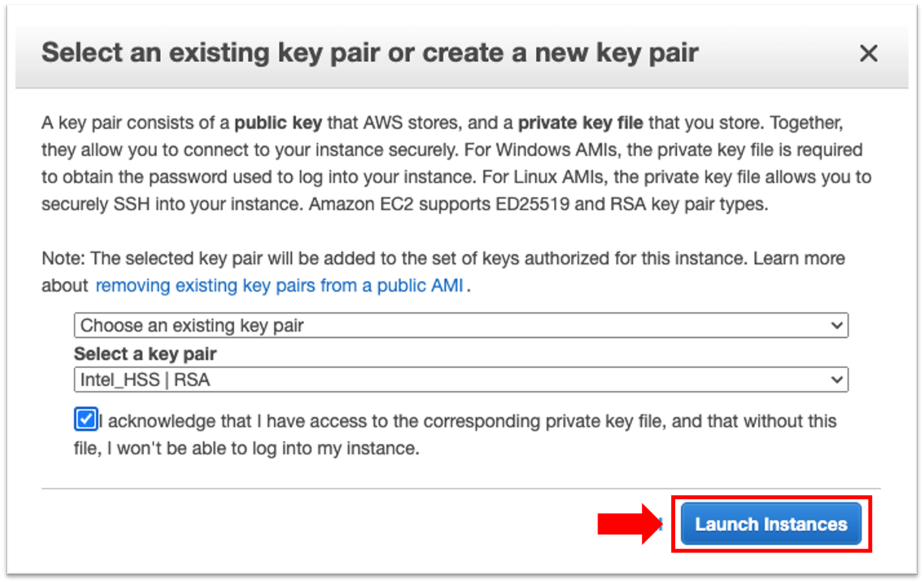Screen dimensions: 924x583
Task: Click the chevron arrow of the key pair option dropdown
Action: tap(837, 325)
